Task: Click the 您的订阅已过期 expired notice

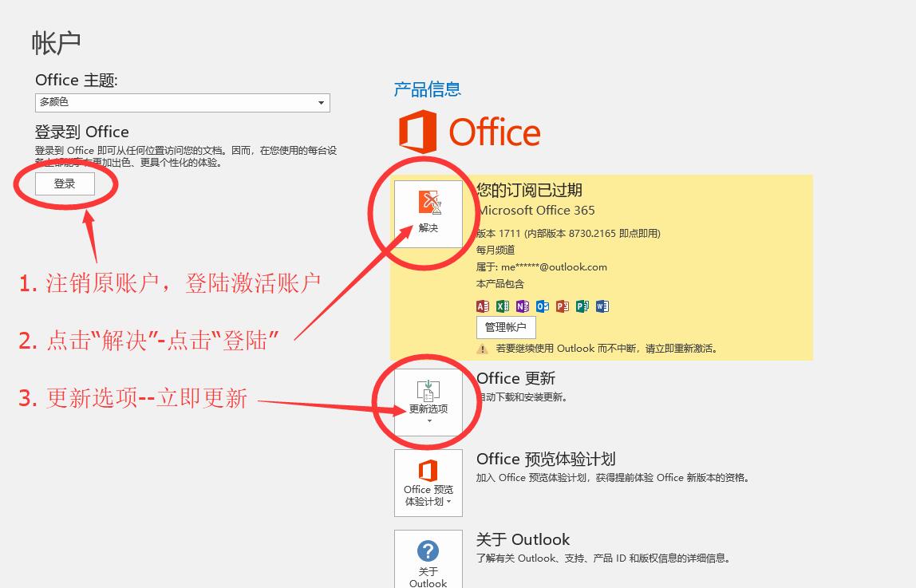Action: click(x=529, y=190)
